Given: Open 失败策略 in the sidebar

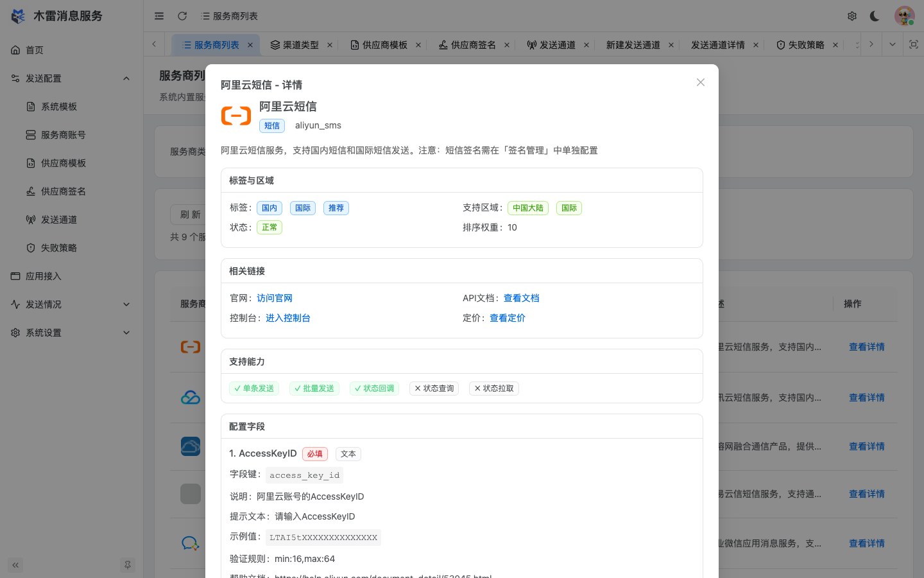Looking at the screenshot, I should [x=72, y=248].
